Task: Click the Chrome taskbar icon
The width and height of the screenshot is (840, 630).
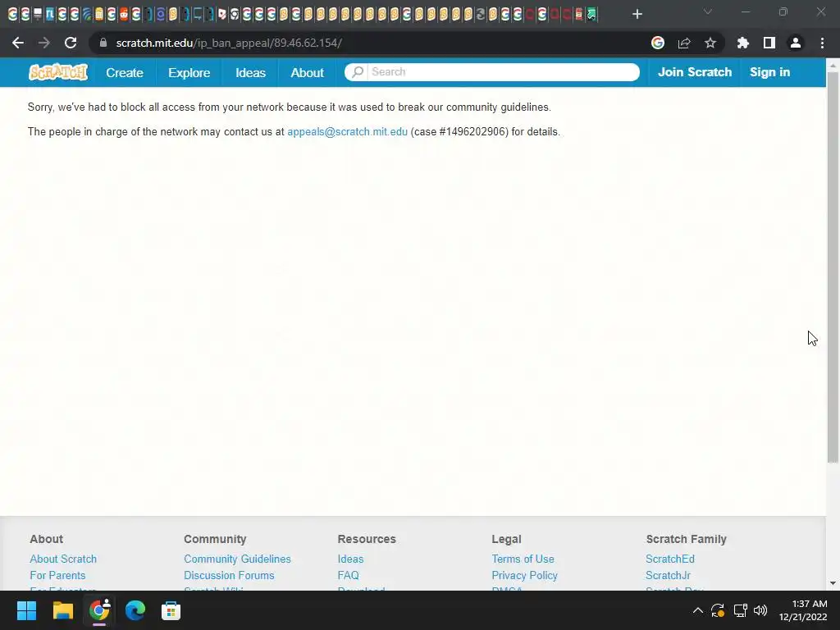Action: tap(99, 610)
